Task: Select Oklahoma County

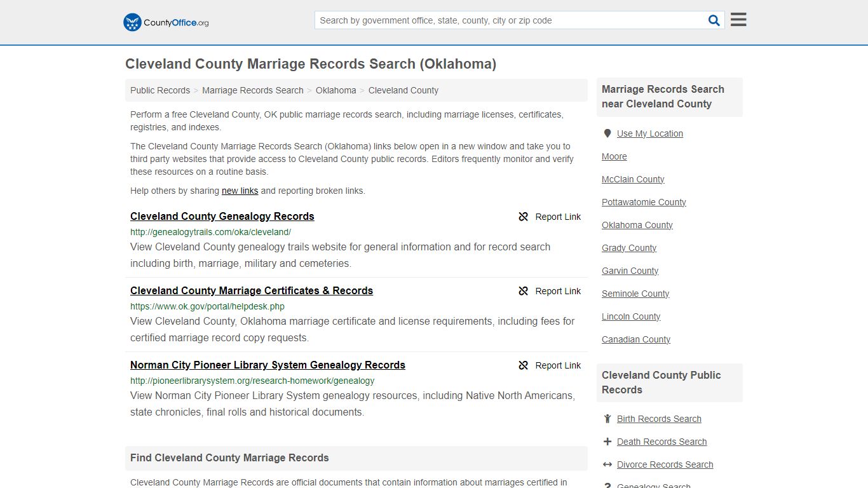Action: [637, 225]
